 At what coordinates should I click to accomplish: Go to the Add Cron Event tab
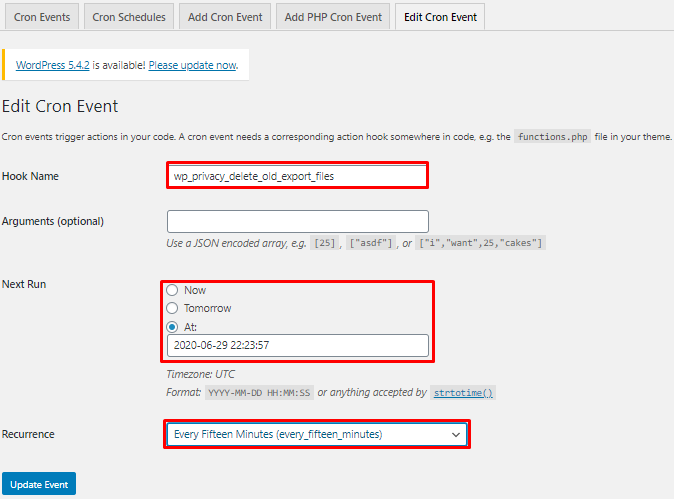coord(225,17)
